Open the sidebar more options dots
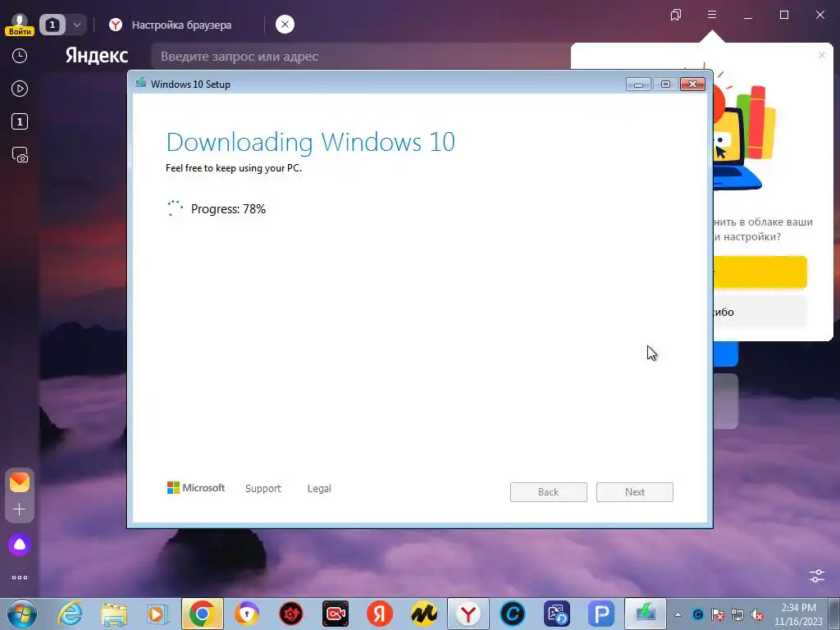Screen dimensions: 840x630 pyautogui.click(x=20, y=577)
